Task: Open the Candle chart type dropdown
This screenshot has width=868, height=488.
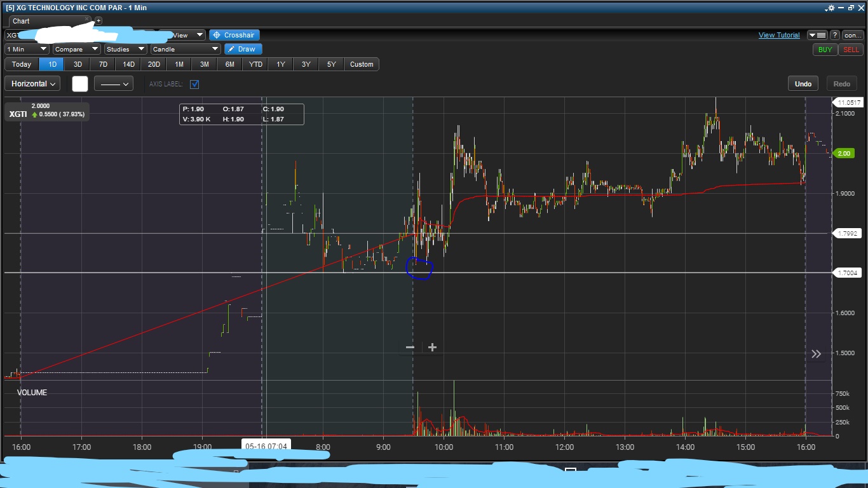Action: click(x=185, y=49)
